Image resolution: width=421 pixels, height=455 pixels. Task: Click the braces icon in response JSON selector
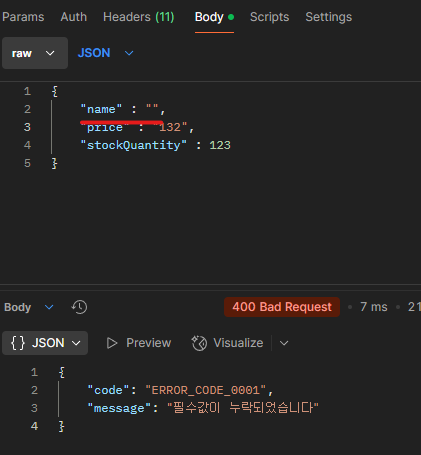tap(18, 343)
